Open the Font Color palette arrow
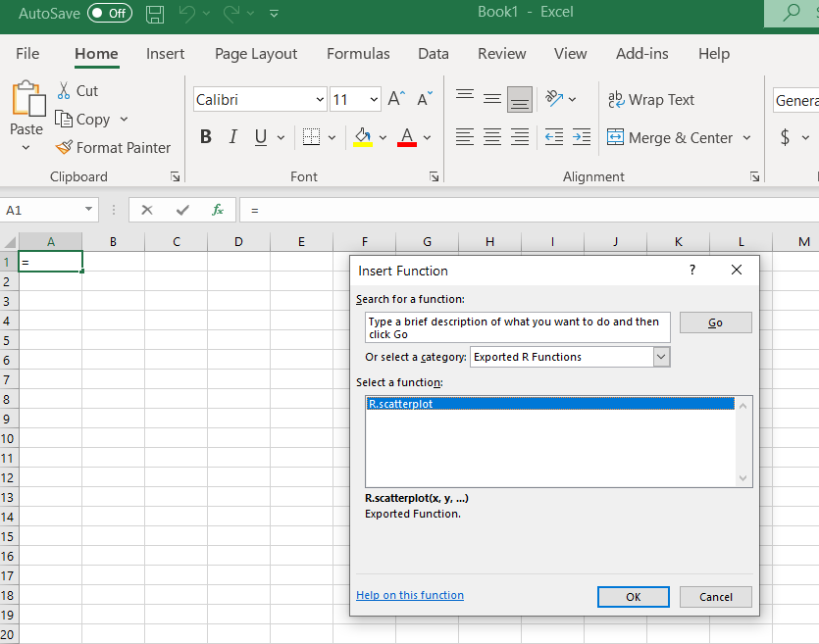Viewport: 819px width, 644px height. coord(428,138)
